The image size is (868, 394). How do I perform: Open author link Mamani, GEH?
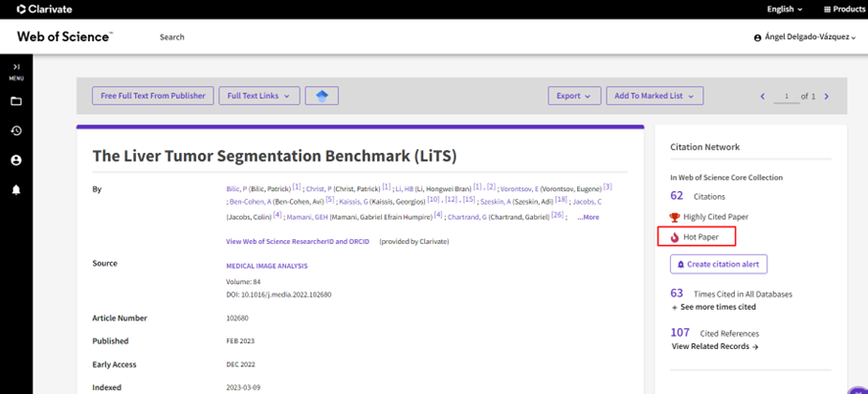click(308, 218)
